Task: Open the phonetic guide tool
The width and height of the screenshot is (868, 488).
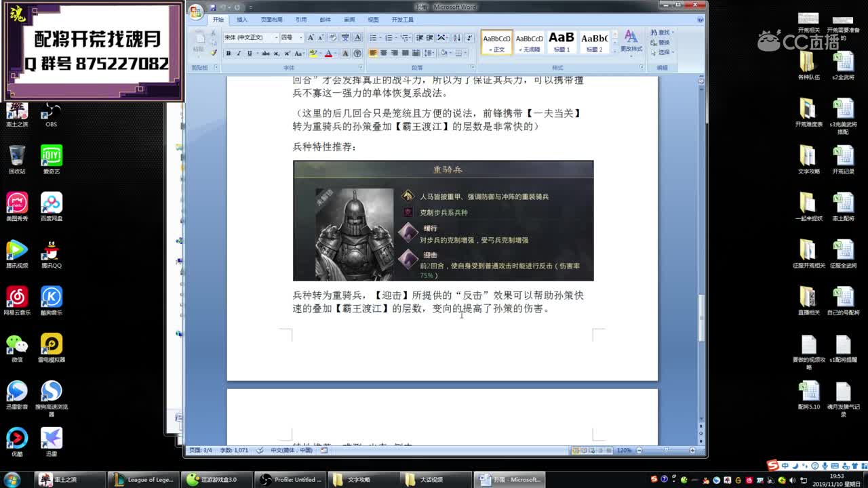Action: click(x=345, y=37)
